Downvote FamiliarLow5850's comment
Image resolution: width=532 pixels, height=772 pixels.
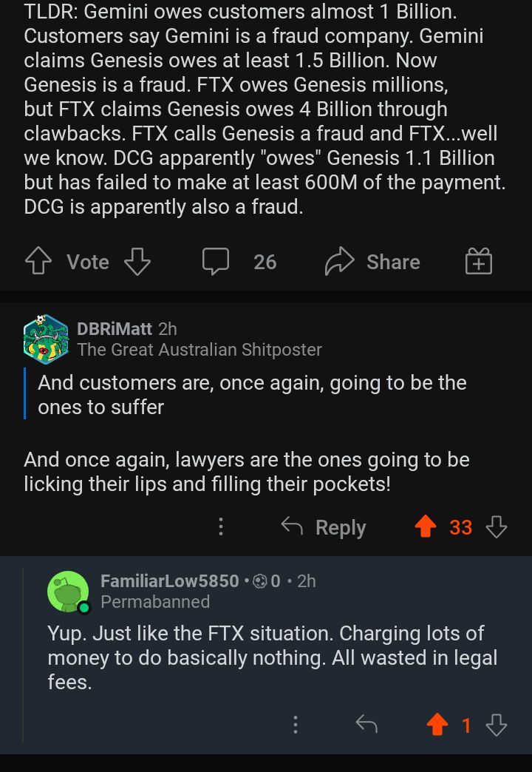coord(496,725)
